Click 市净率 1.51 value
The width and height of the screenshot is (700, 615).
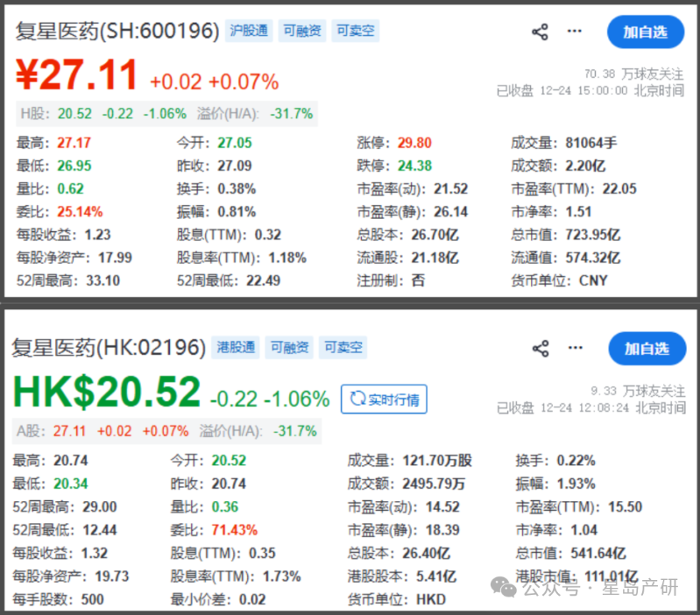(x=578, y=211)
